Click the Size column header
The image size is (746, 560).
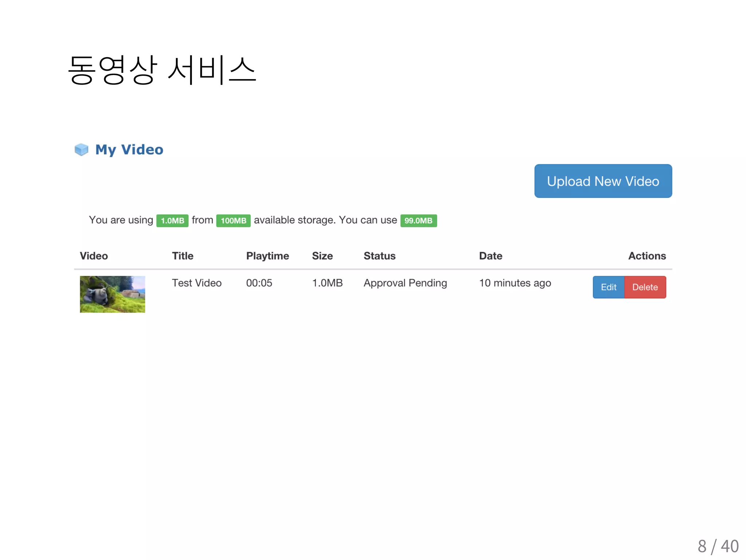pyautogui.click(x=322, y=256)
